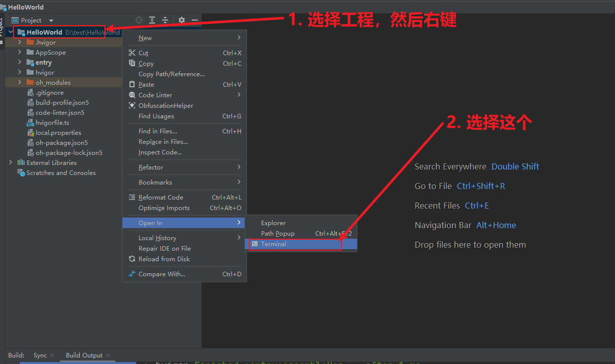Click the Alt+Home Navigation Bar hint
Screen dimensions: 615x364
tap(496, 225)
